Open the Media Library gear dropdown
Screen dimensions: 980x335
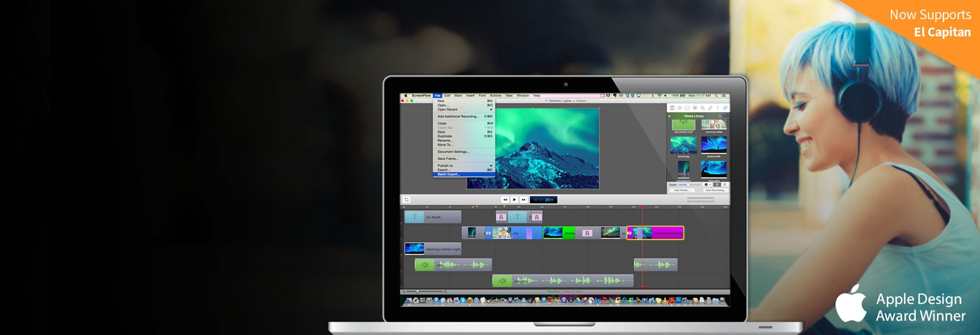[707, 185]
